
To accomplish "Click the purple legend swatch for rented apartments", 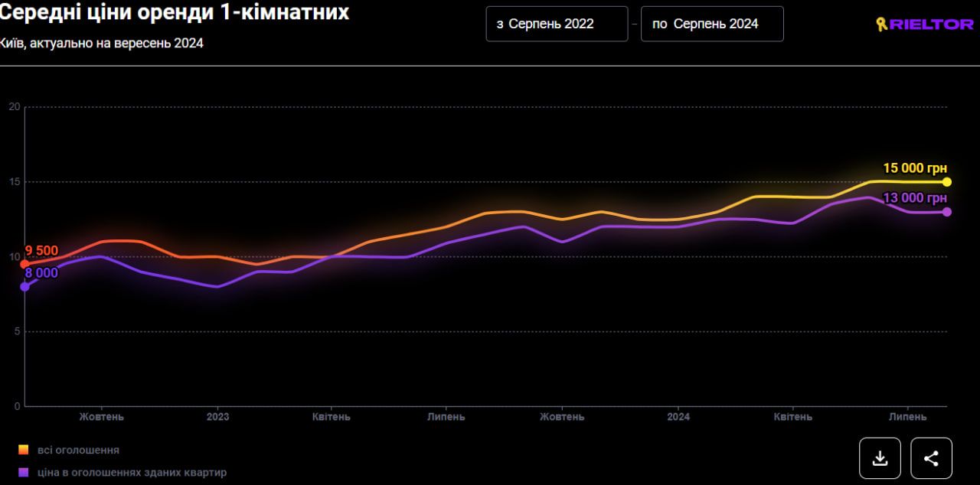I will coord(24,472).
